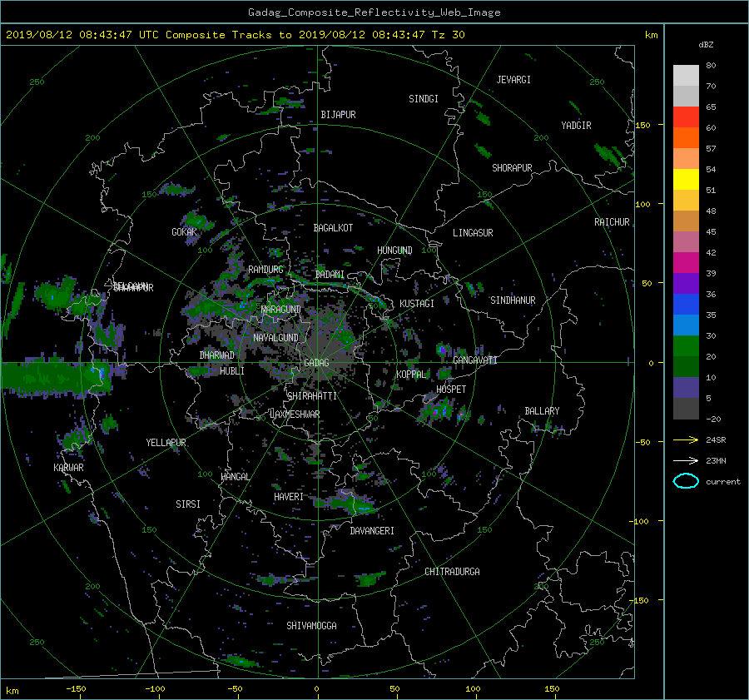Viewport: 749px width, 700px height.
Task: Select the KUSTAGI city label
Action: (417, 304)
